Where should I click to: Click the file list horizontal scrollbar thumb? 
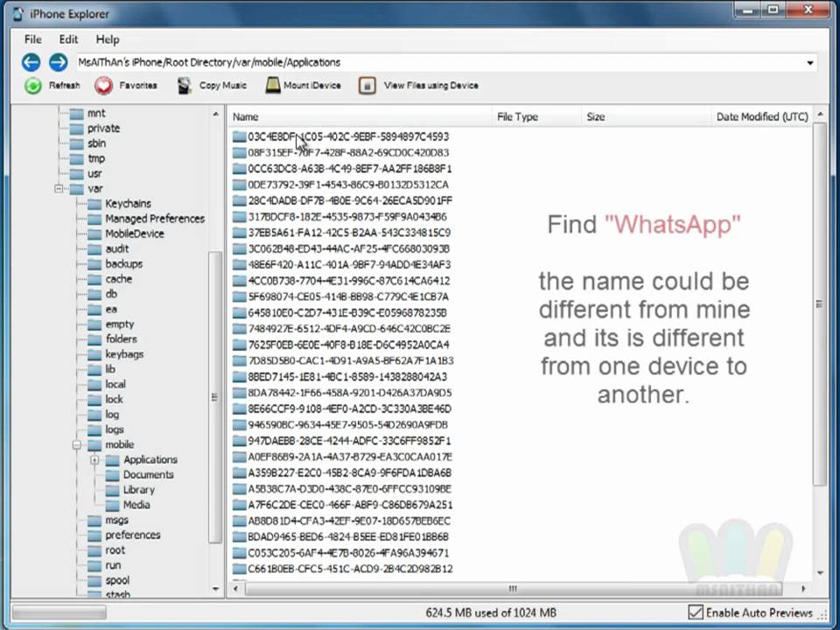(x=513, y=589)
